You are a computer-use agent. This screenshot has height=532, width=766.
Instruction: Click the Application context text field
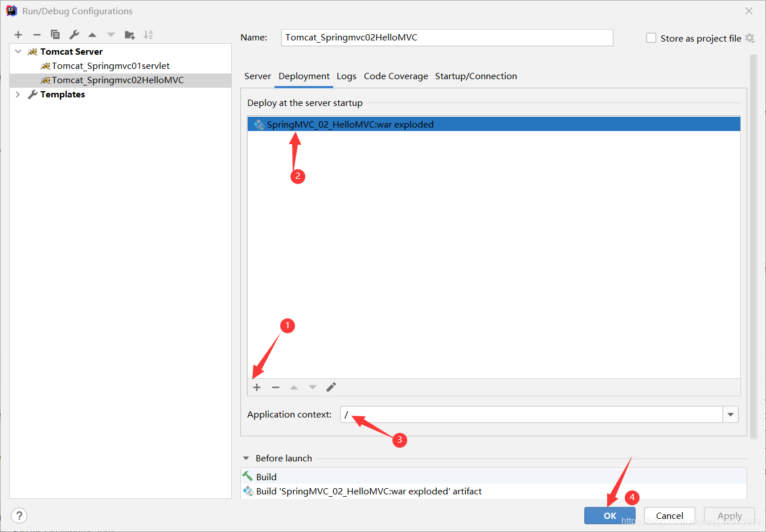click(x=531, y=415)
